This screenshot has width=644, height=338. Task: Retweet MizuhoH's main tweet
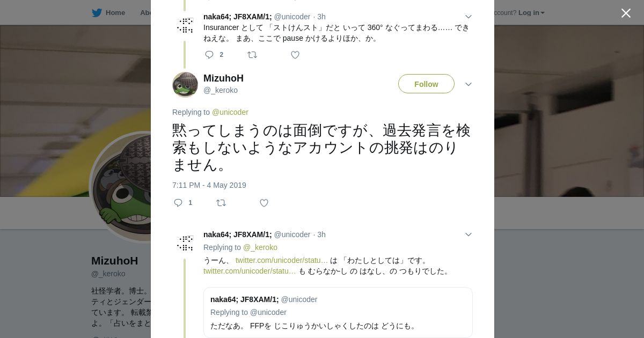coord(221,203)
